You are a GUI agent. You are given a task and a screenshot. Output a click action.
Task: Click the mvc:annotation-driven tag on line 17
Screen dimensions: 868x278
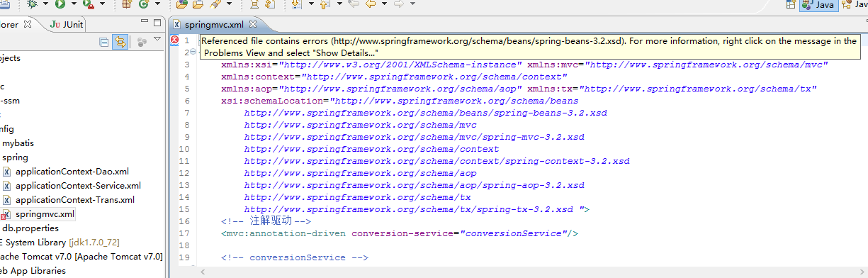[x=400, y=233]
